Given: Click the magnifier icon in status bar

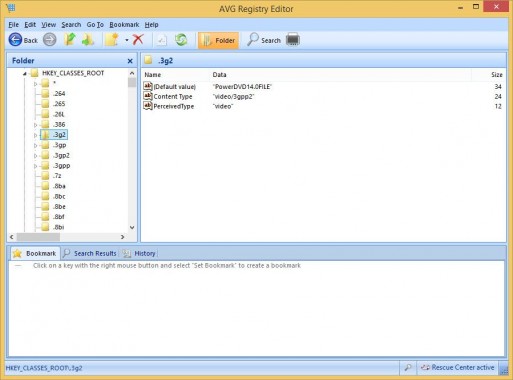Looking at the screenshot, I should (x=408, y=367).
